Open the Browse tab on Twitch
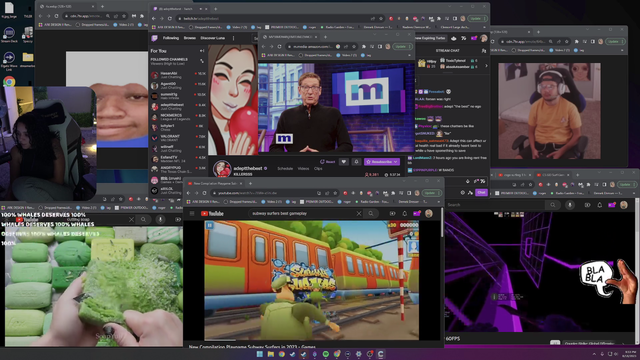This screenshot has width=640, height=360. pos(189,38)
